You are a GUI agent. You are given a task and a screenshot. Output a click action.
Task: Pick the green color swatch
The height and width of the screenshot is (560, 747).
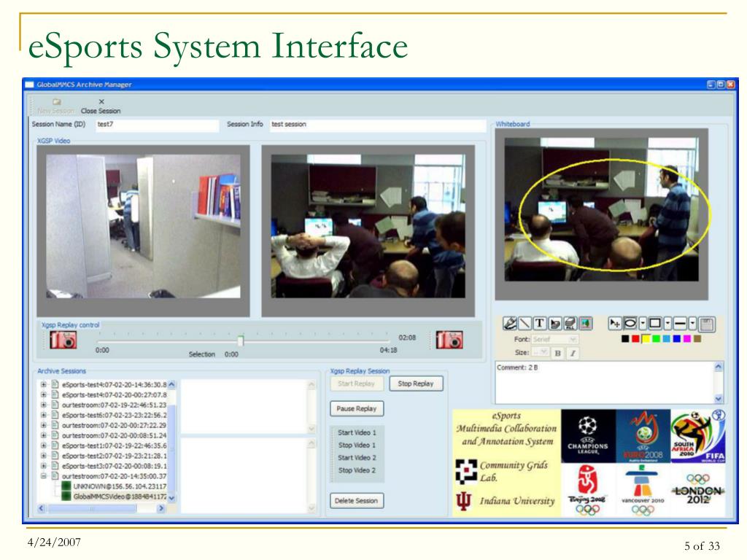(x=657, y=338)
